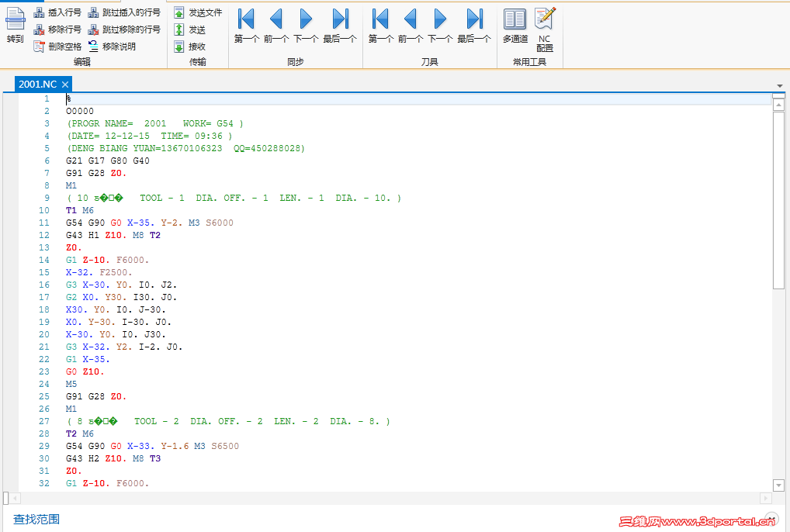Go to 第一个 in 刀具 group
790x532 pixels.
pos(380,25)
